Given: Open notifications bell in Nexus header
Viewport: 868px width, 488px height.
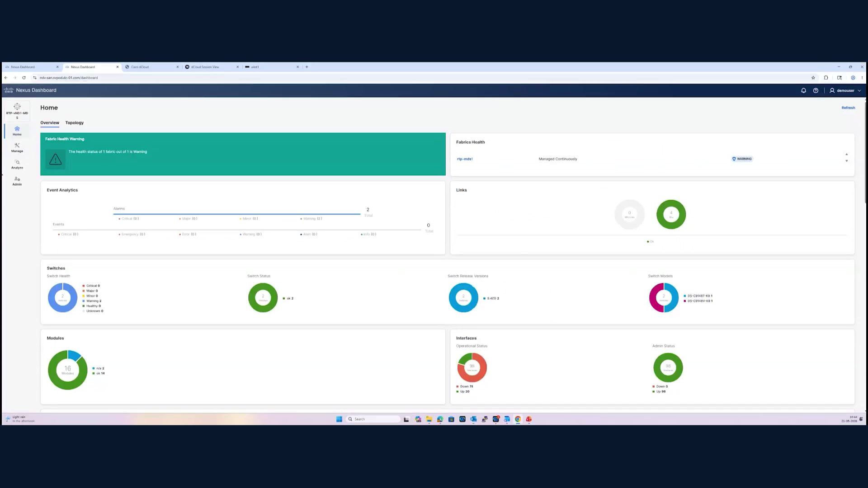Looking at the screenshot, I should click(803, 90).
